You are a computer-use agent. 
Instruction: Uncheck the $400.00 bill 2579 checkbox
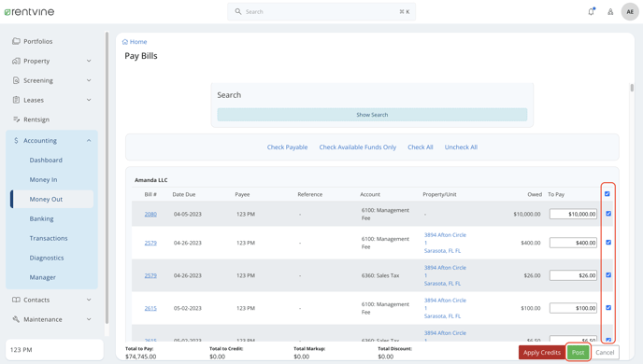coord(608,243)
